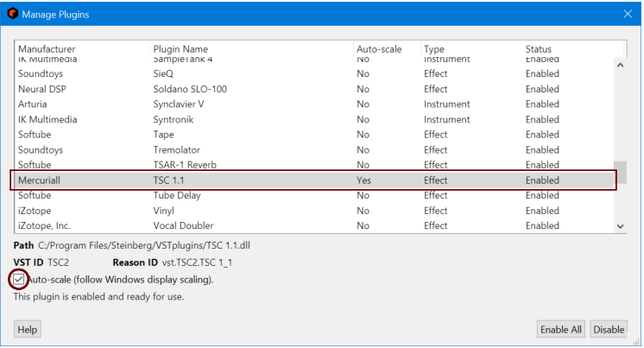Select the Syntronik plugin row
Image resolution: width=644 pixels, height=348 pixels.
click(x=314, y=119)
